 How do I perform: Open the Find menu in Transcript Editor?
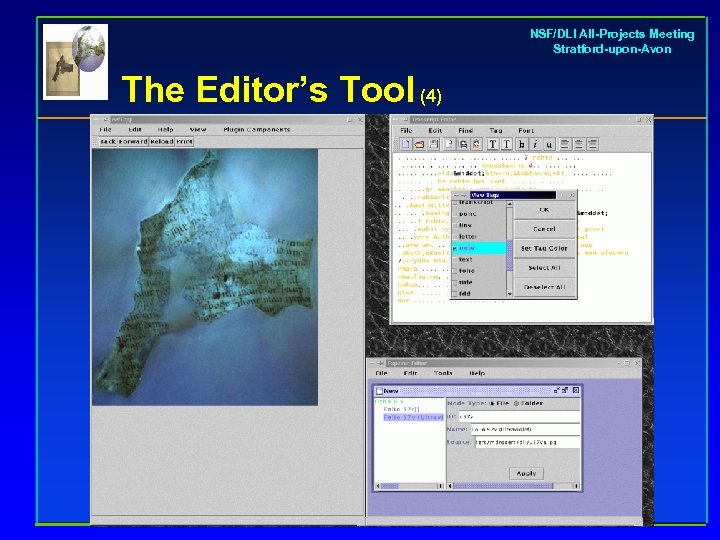click(x=465, y=130)
